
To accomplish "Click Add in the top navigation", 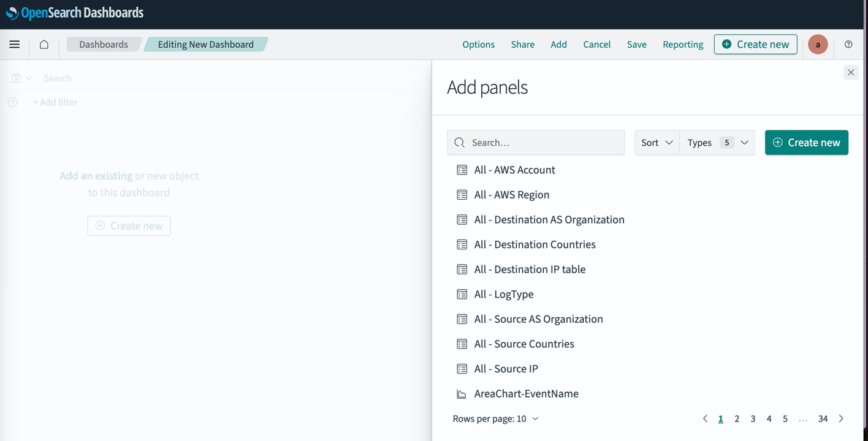I will (558, 44).
